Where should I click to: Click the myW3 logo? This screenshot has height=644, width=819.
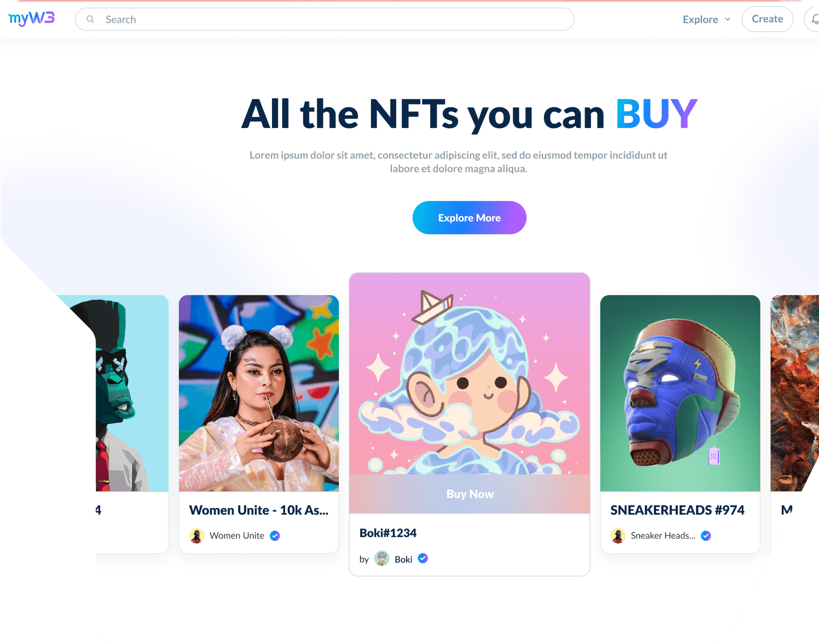click(x=31, y=19)
